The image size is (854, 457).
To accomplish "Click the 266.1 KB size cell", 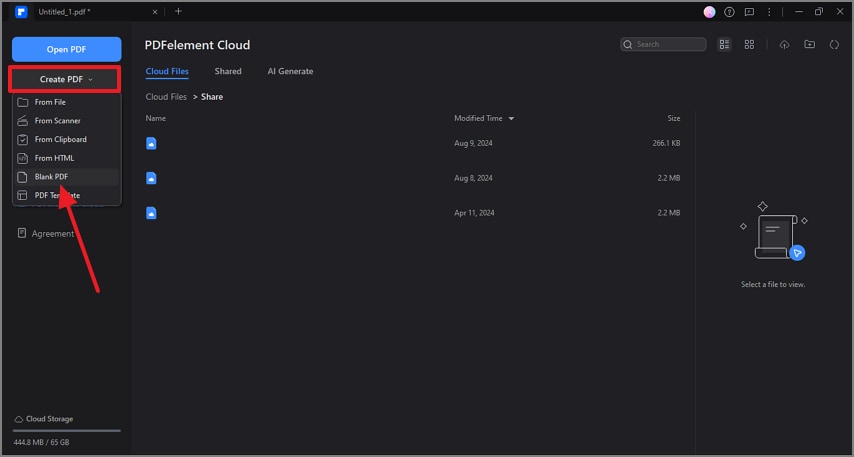I will point(666,143).
